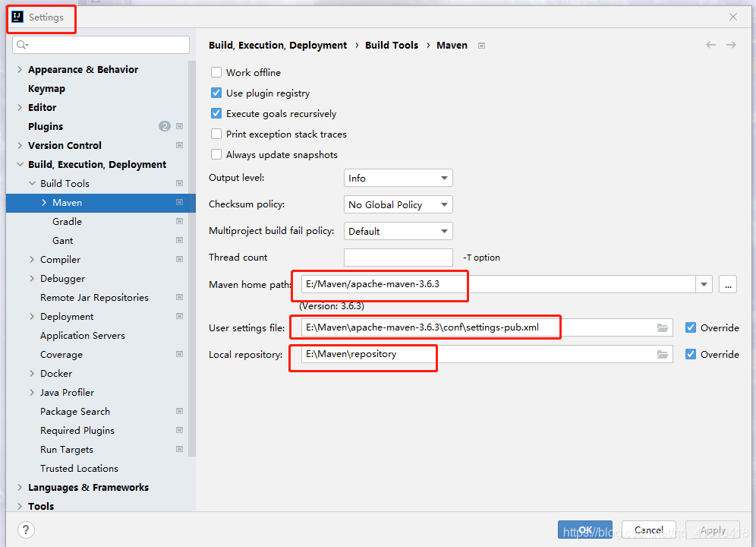Select Keymap in settings tree
Viewport: 756px width, 547px height.
pyautogui.click(x=46, y=89)
